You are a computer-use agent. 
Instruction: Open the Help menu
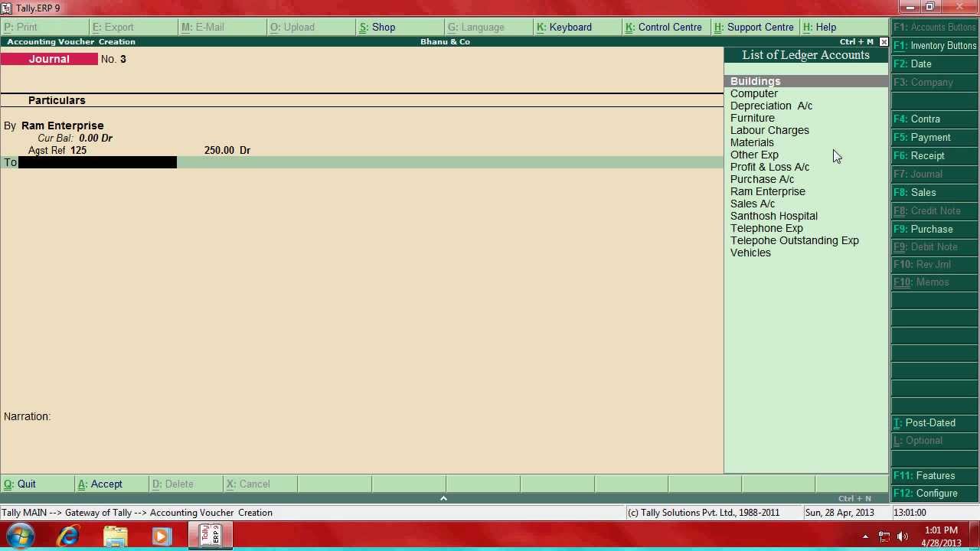pyautogui.click(x=844, y=27)
